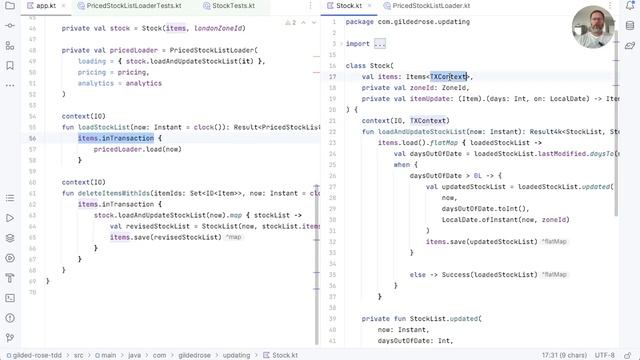Click 'analytics = analytics' argument line
Viewport: 640px width, 360px height.
click(x=120, y=83)
